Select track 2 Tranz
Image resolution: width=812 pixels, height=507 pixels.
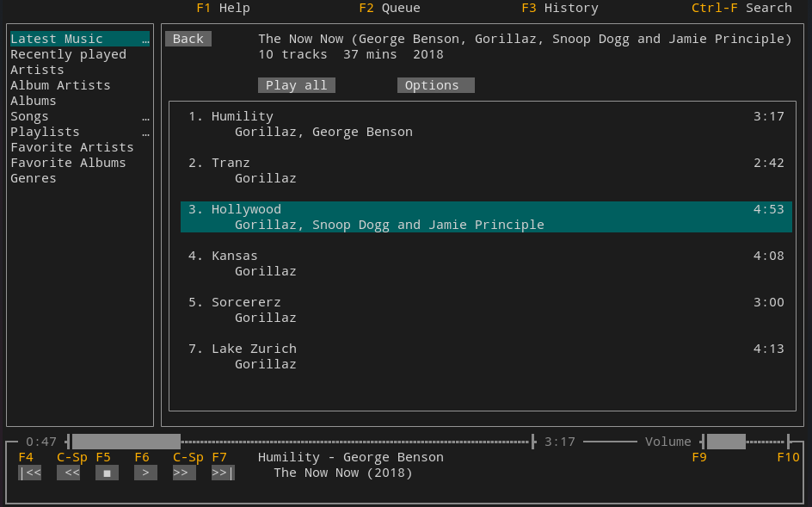click(x=486, y=170)
